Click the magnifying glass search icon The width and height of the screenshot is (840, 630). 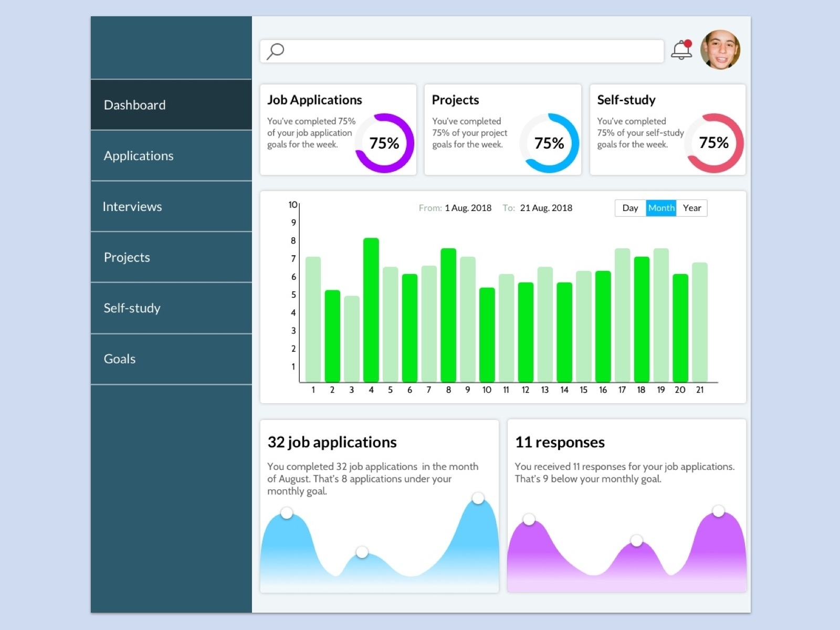275,51
